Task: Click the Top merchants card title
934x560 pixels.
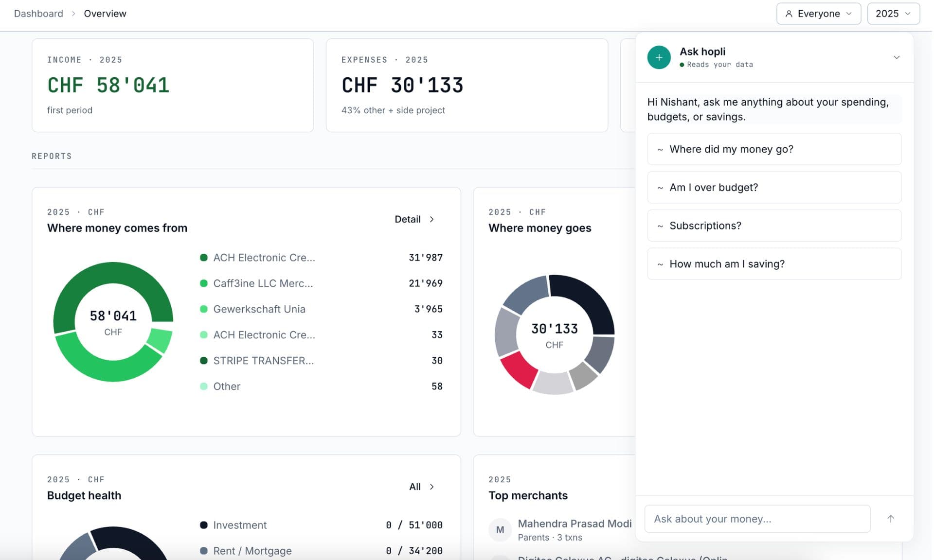Action: click(x=528, y=495)
